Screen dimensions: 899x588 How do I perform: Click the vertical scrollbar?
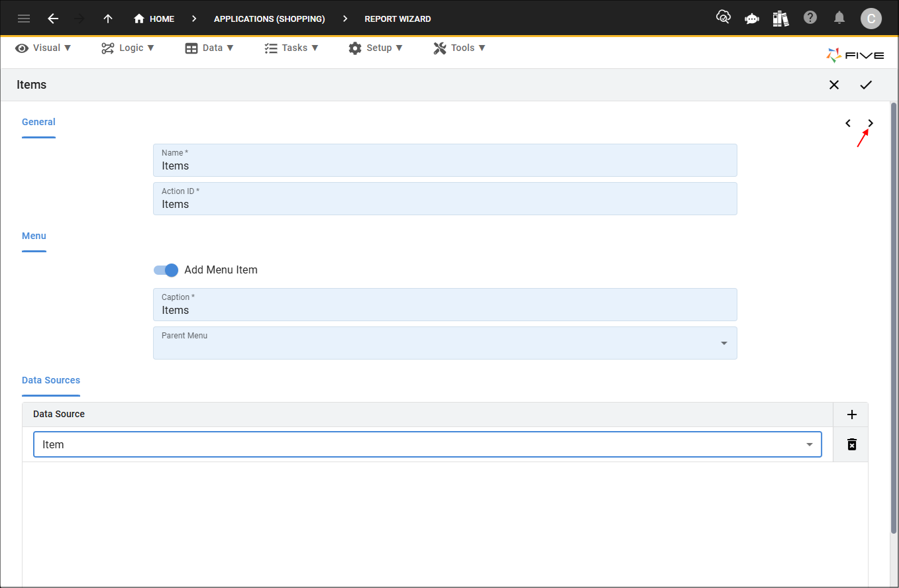(894, 318)
